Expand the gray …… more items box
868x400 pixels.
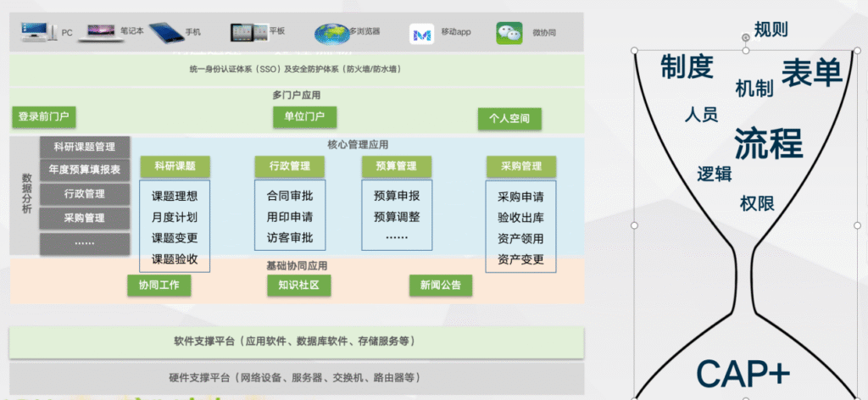[x=85, y=243]
